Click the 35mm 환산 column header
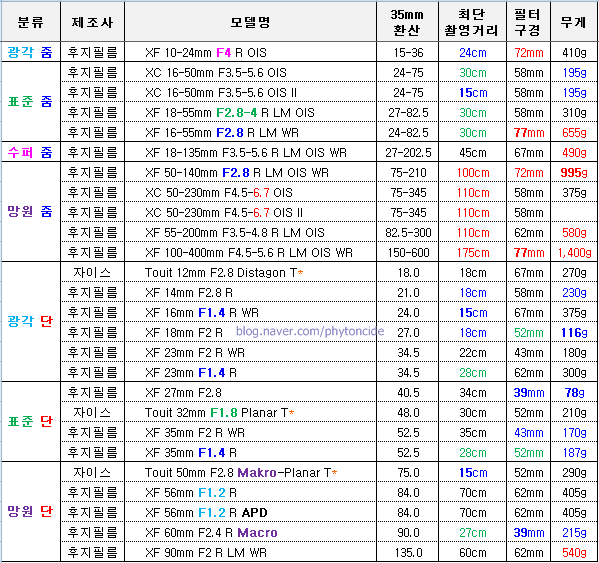Screen dimensions: 599x563 click(x=407, y=22)
